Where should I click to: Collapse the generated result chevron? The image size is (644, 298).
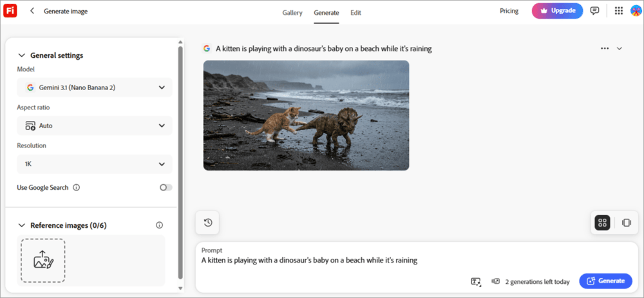(x=620, y=48)
